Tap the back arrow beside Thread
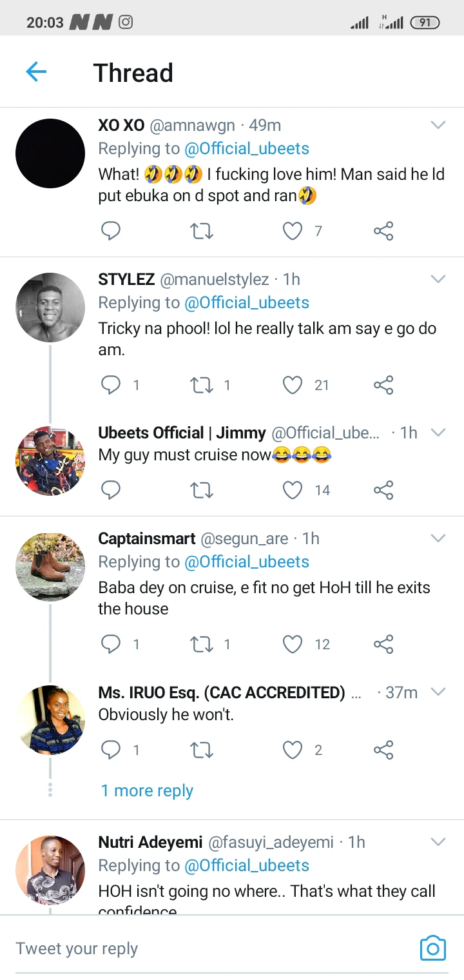464x980 pixels. (37, 72)
